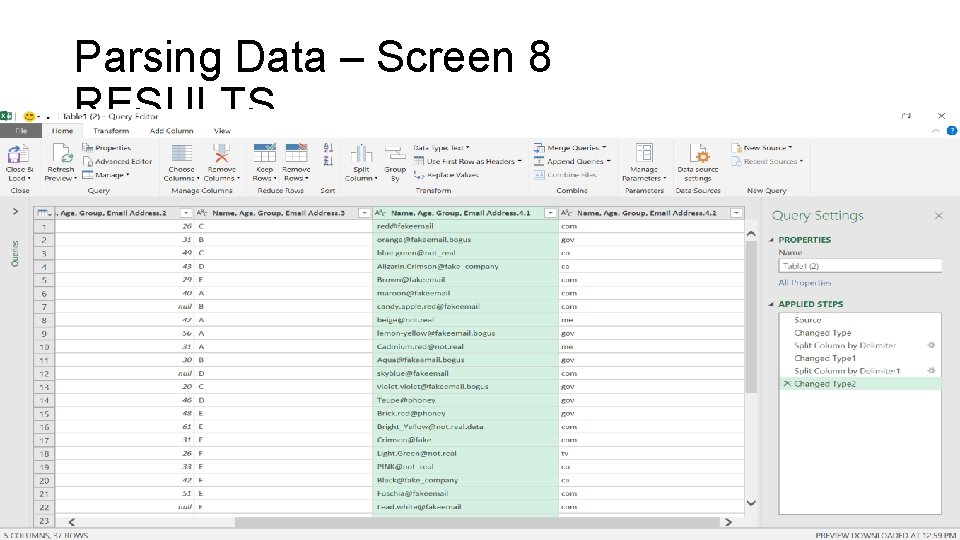Open filter dropdown for Email Address.4.2 column
The height and width of the screenshot is (540, 960).
coord(736,213)
